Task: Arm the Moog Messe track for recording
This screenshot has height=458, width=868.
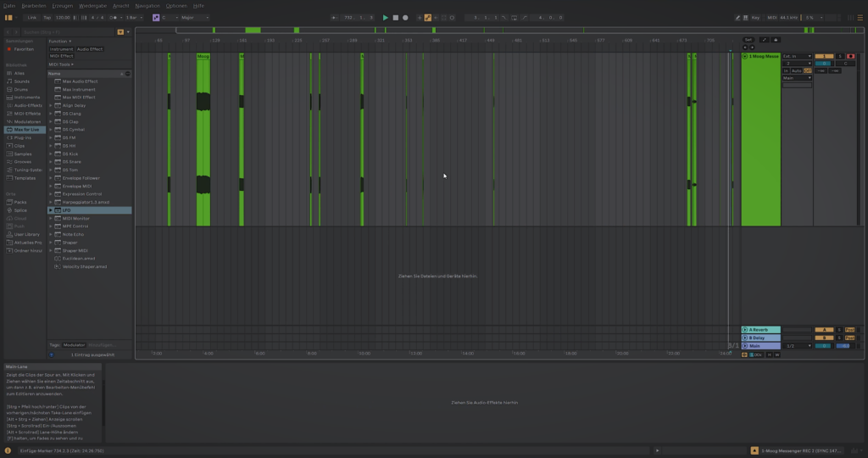Action: coord(851,56)
